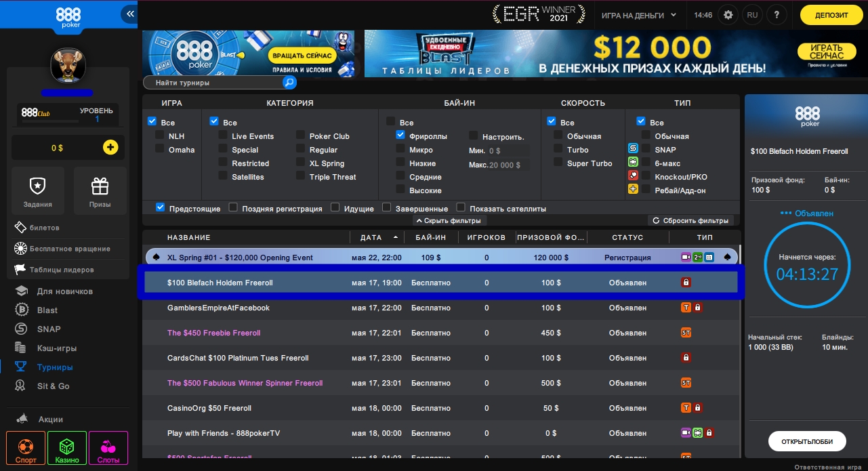The width and height of the screenshot is (868, 471).
Task: Collapse filters with Скрыть фильтры
Action: (x=449, y=221)
